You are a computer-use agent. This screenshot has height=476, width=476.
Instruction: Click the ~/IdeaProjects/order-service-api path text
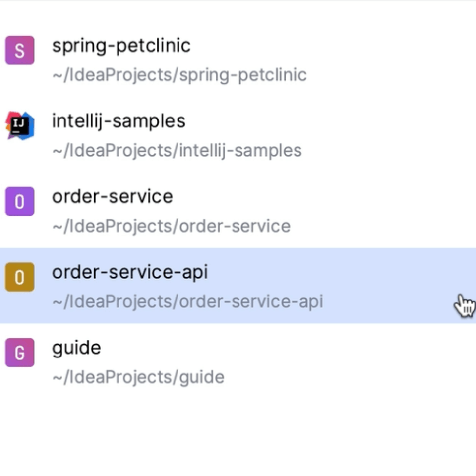click(x=187, y=302)
